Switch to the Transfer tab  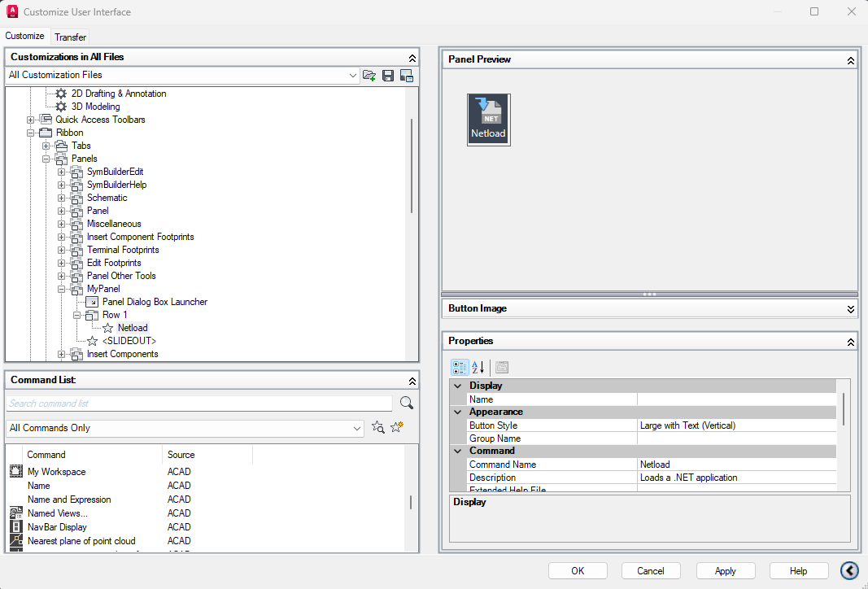pyautogui.click(x=70, y=37)
